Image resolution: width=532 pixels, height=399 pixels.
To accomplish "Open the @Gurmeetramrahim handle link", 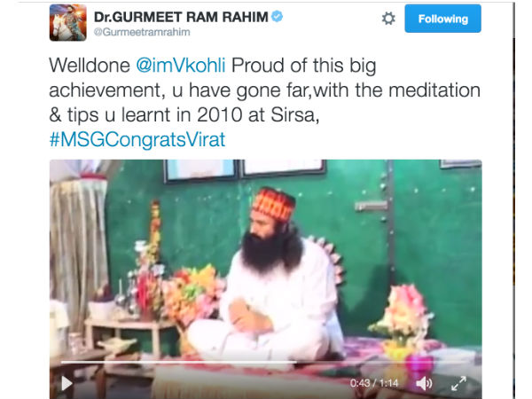I will click(142, 32).
